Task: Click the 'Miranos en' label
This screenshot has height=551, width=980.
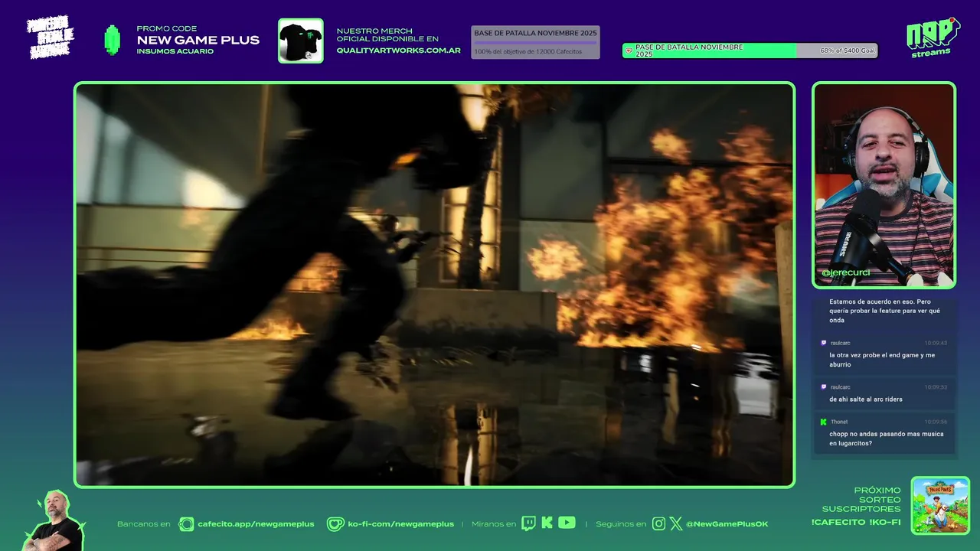Action: [x=494, y=524]
